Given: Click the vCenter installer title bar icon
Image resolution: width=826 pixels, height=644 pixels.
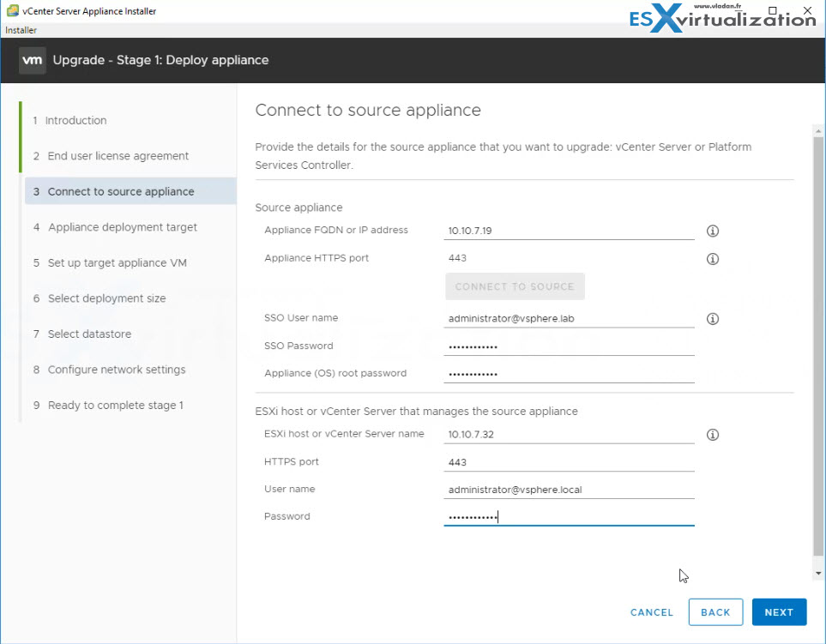Looking at the screenshot, I should pyautogui.click(x=12, y=10).
